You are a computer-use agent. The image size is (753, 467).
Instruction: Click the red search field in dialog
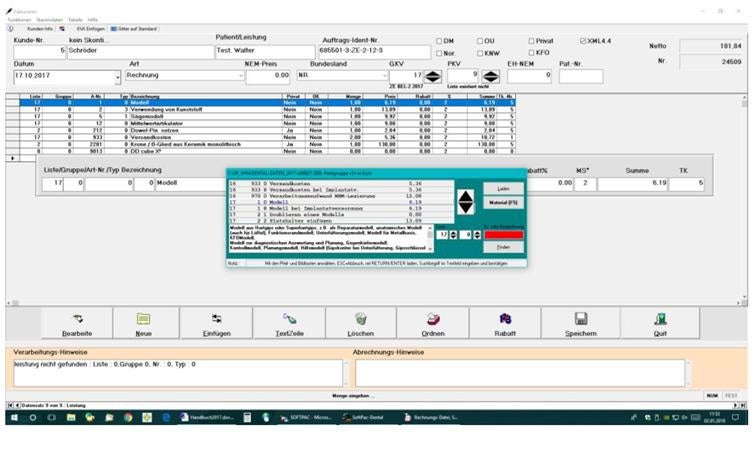(x=503, y=234)
